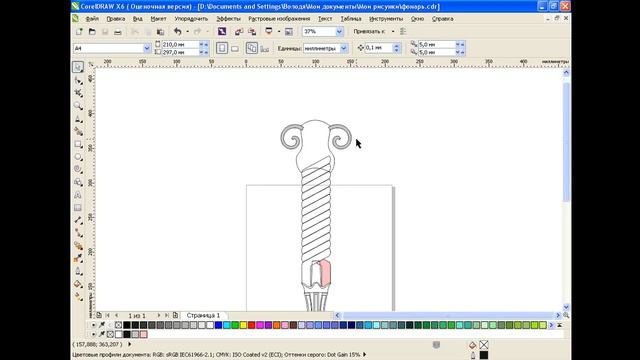Switch to the Страница 1 tab
The width and height of the screenshot is (640, 360).
pos(203,316)
